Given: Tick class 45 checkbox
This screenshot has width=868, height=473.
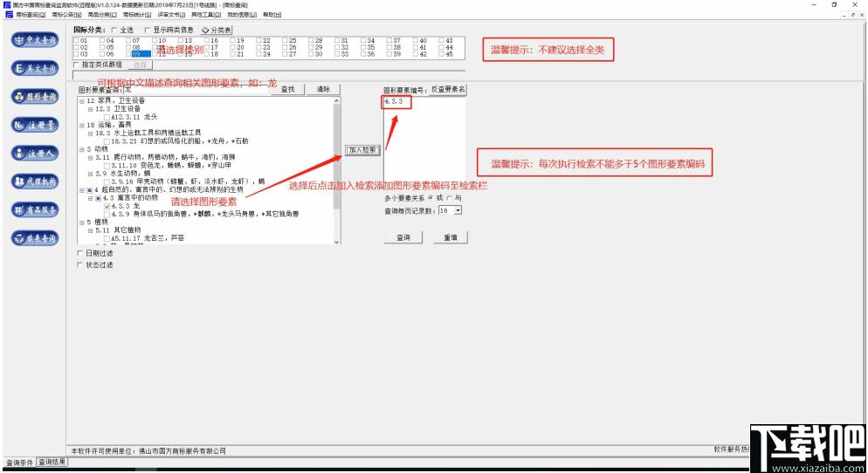Looking at the screenshot, I should (442, 53).
